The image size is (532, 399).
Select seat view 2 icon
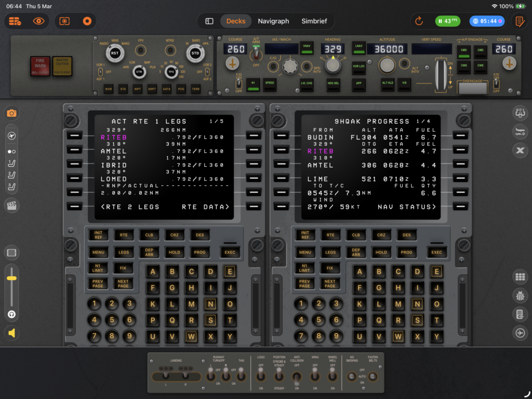(x=11, y=174)
